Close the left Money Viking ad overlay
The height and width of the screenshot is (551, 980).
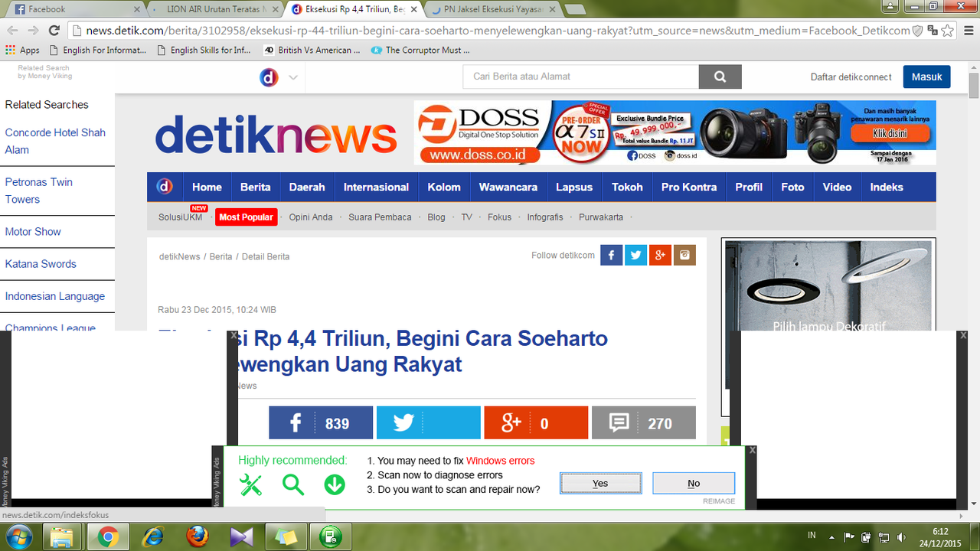234,335
